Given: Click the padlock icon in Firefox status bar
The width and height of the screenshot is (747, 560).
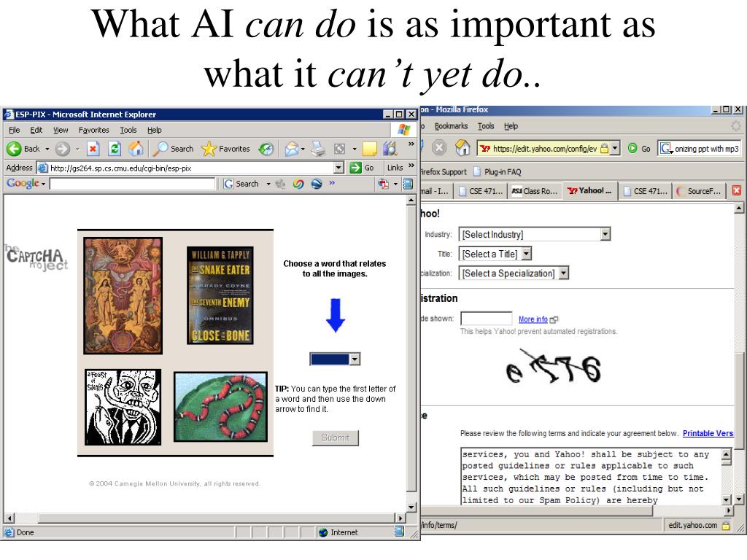Looking at the screenshot, I should [726, 525].
